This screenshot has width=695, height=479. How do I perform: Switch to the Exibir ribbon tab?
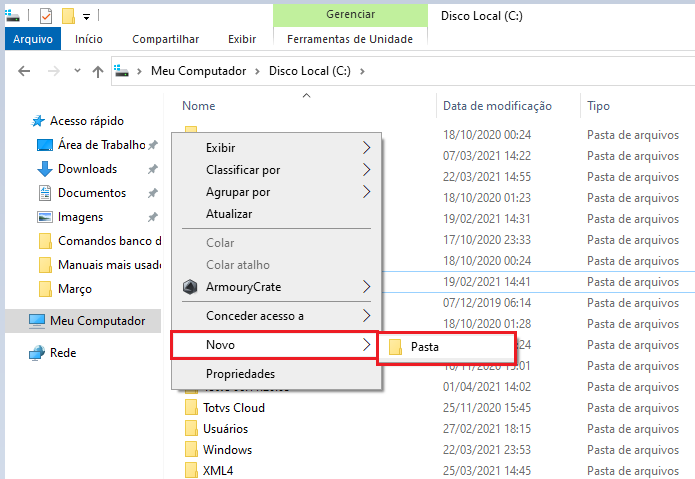pos(242,39)
